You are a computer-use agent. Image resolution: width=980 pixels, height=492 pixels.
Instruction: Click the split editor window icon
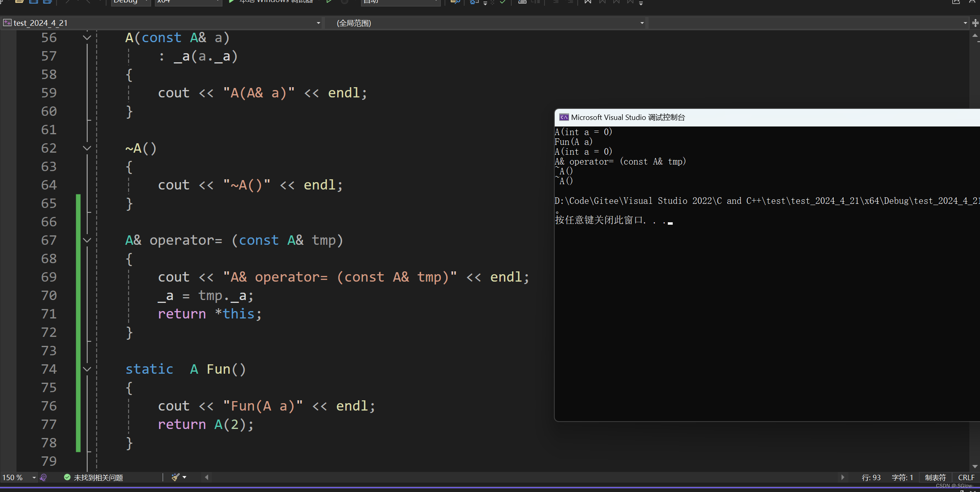click(x=975, y=23)
